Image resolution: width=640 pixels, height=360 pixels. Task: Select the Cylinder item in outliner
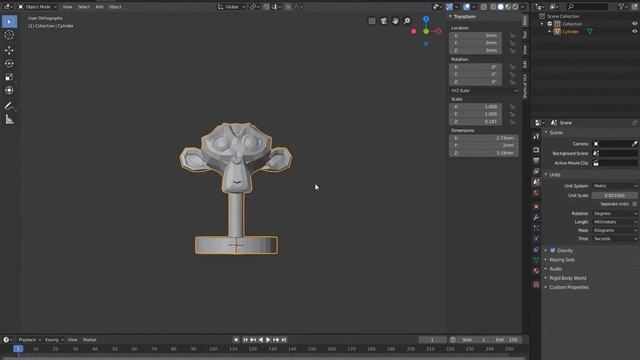coord(570,31)
